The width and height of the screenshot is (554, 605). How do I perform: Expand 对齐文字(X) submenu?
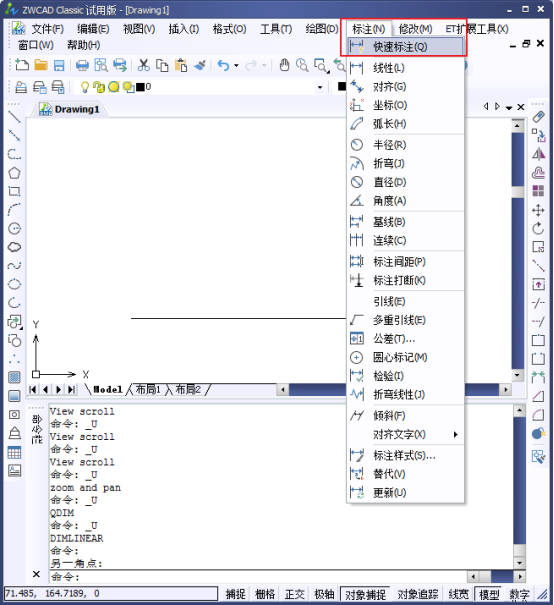point(405,434)
